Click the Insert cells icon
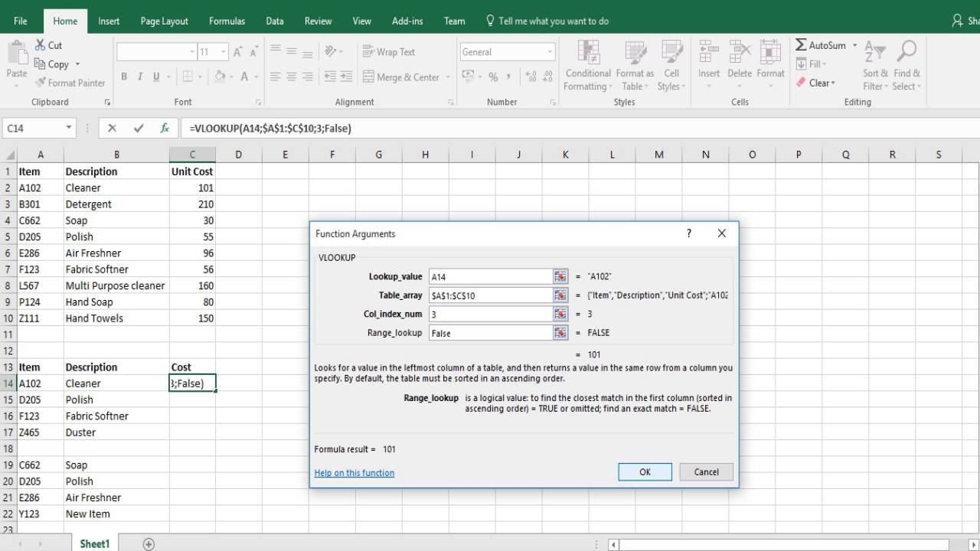The height and width of the screenshot is (551, 980). coord(709,53)
